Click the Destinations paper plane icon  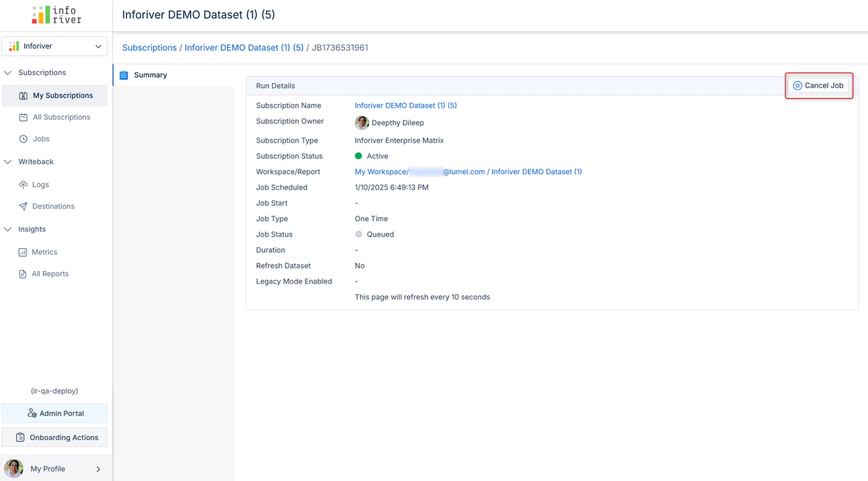pyautogui.click(x=23, y=207)
